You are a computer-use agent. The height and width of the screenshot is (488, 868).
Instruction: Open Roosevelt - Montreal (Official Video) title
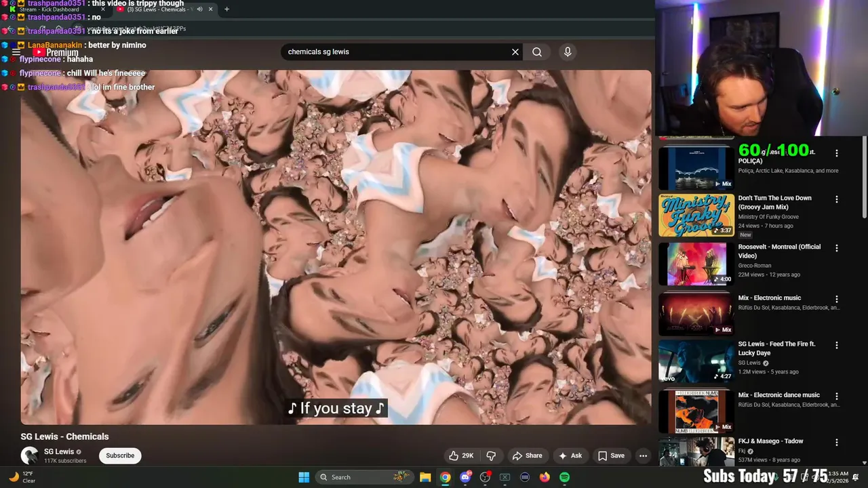(779, 251)
